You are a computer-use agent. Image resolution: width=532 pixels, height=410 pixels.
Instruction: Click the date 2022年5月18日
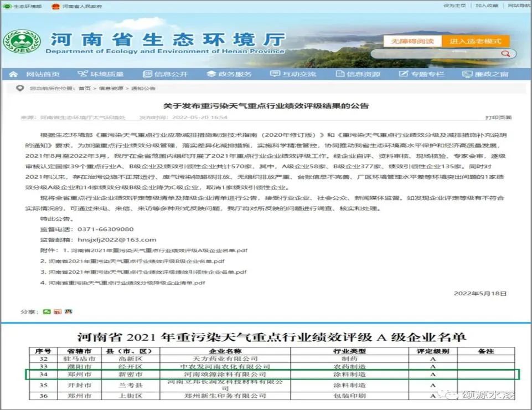pos(480,294)
